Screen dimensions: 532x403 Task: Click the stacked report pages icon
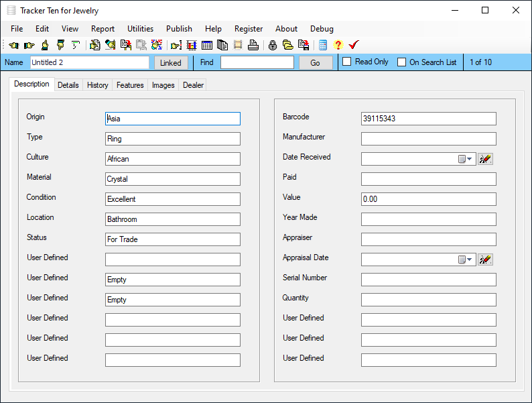coord(222,45)
